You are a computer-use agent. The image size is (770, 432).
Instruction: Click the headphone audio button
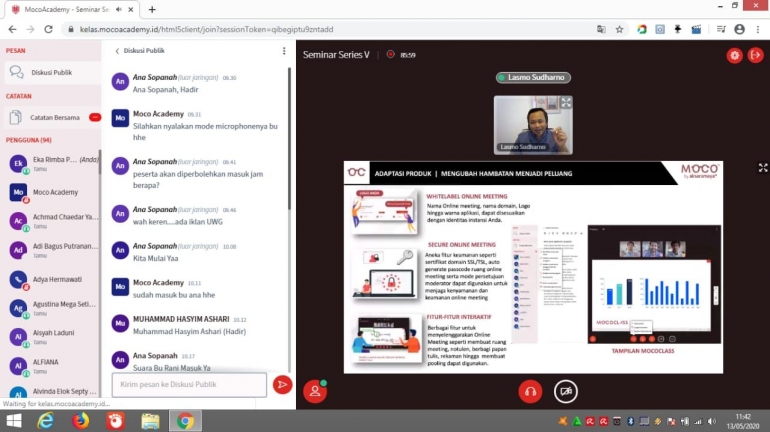tap(530, 391)
